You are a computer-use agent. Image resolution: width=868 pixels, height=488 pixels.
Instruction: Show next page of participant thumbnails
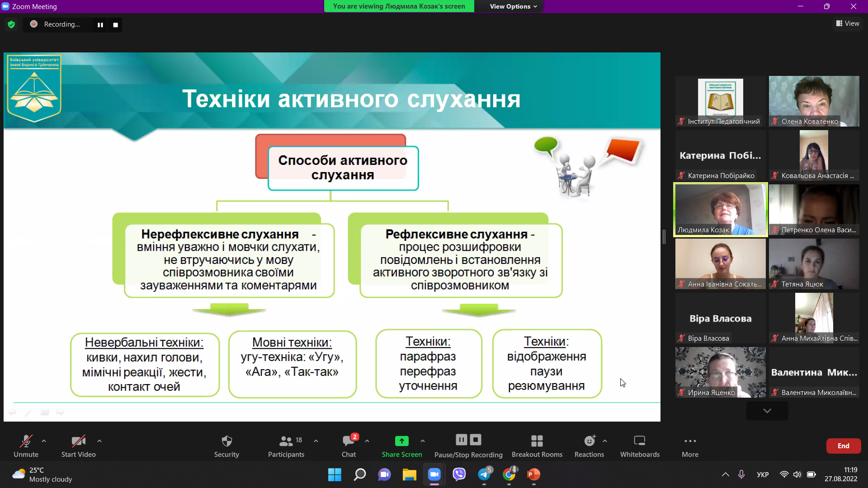tap(767, 411)
